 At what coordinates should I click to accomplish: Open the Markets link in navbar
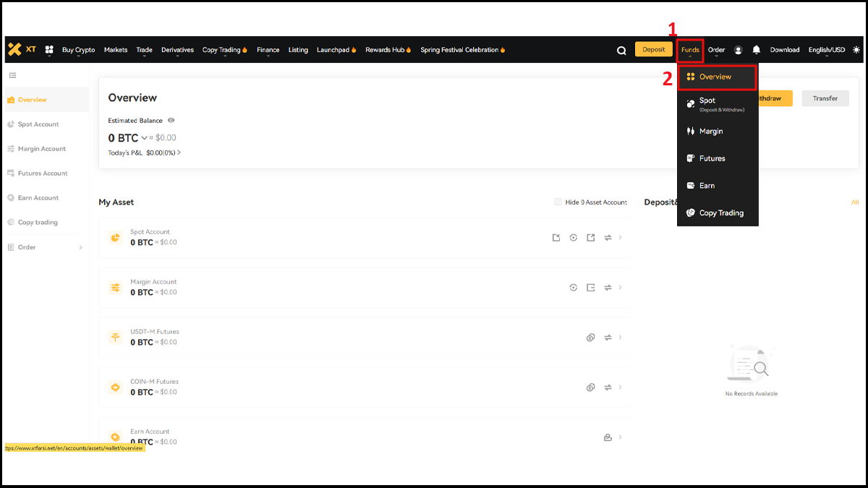[x=116, y=50]
